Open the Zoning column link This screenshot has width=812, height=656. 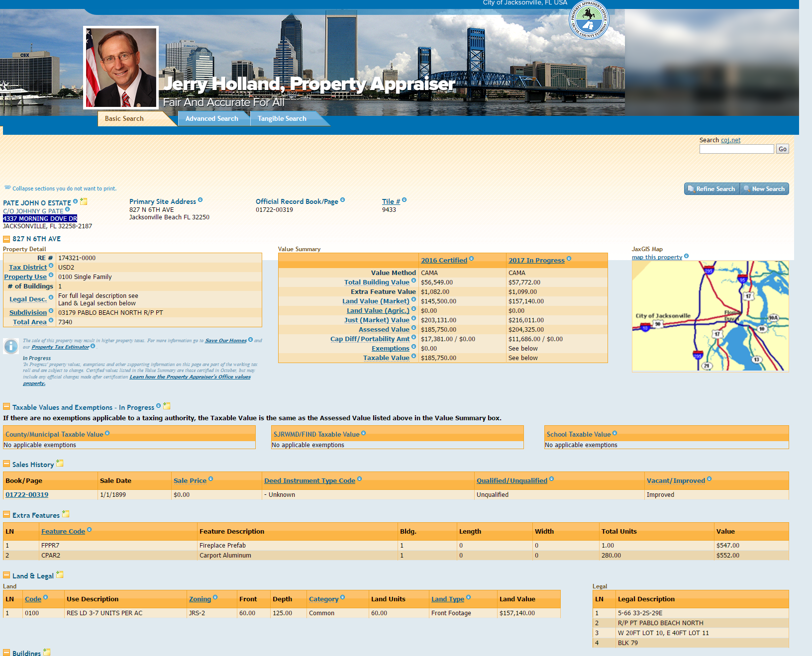200,599
